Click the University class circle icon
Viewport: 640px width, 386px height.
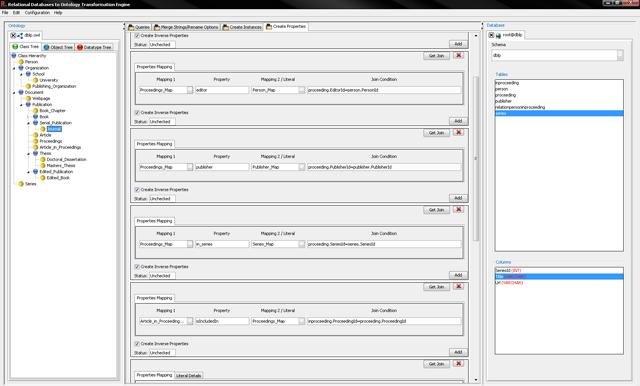pos(36,80)
